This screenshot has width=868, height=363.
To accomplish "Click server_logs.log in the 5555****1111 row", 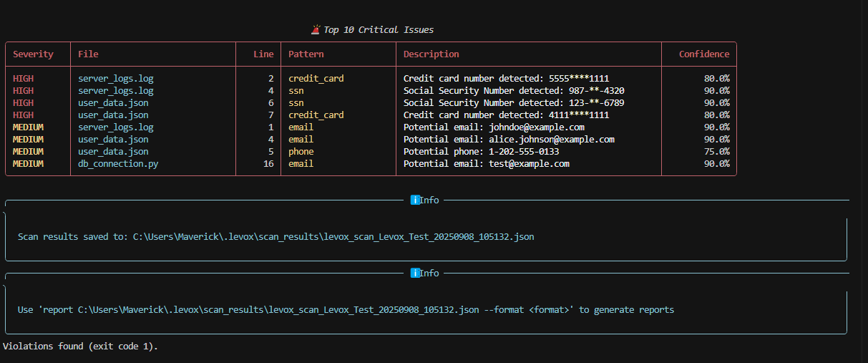I will tap(116, 79).
